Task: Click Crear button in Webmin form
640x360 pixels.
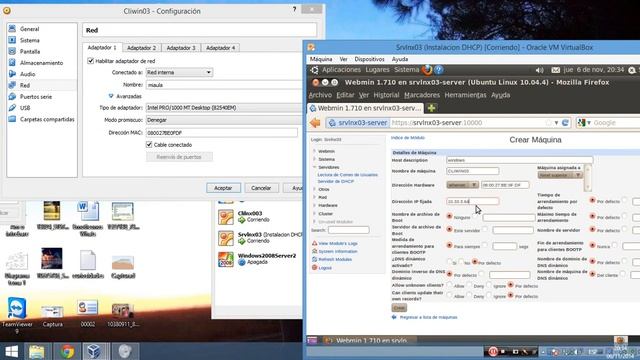Action: click(399, 307)
